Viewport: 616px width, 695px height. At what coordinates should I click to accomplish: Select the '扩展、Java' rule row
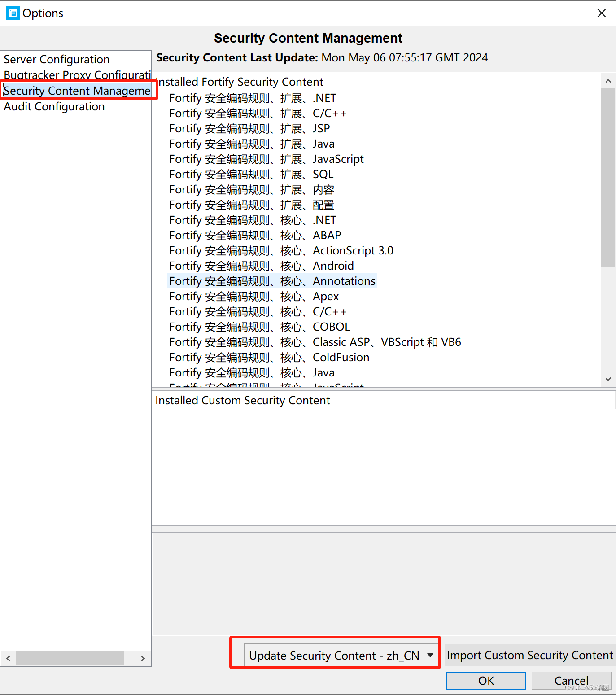(x=252, y=144)
